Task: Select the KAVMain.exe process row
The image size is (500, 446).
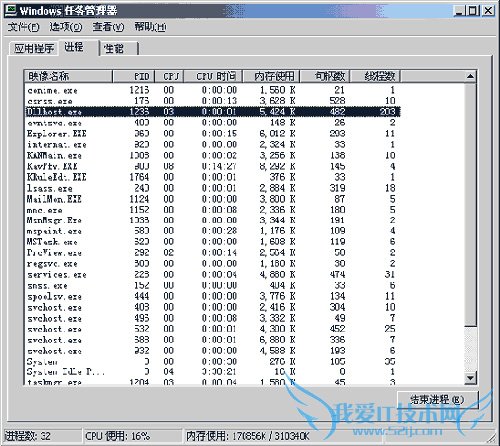Action: 213,155
